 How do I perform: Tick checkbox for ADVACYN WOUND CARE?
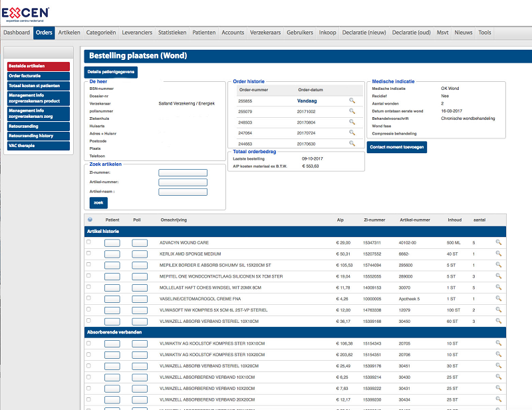[88, 242]
